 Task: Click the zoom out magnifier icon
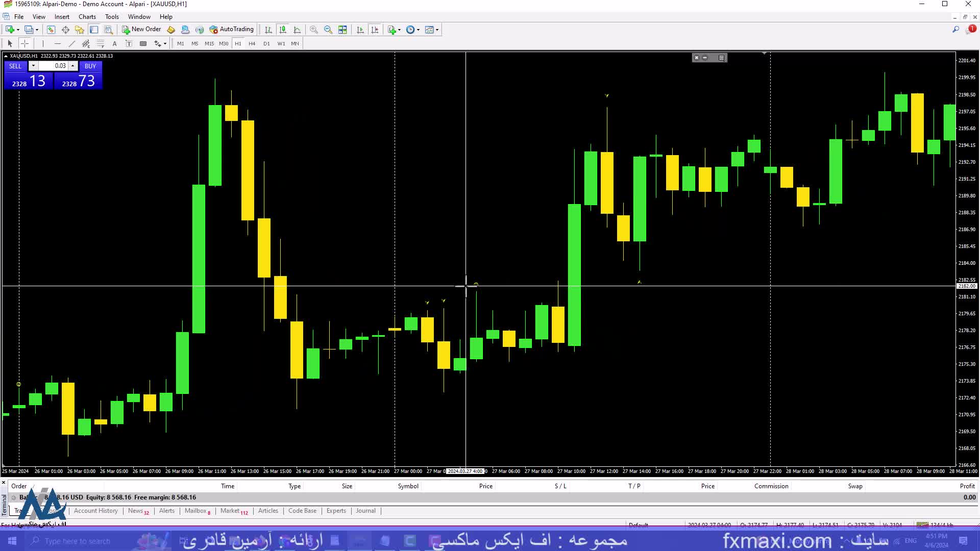[328, 30]
